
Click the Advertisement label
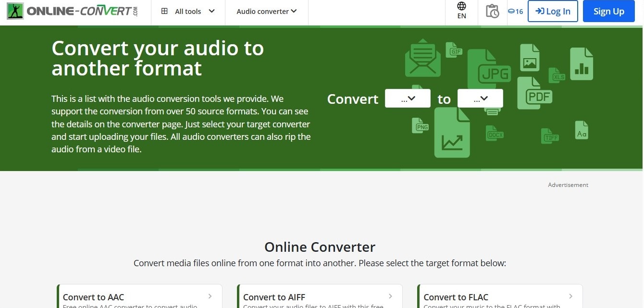[x=568, y=185]
